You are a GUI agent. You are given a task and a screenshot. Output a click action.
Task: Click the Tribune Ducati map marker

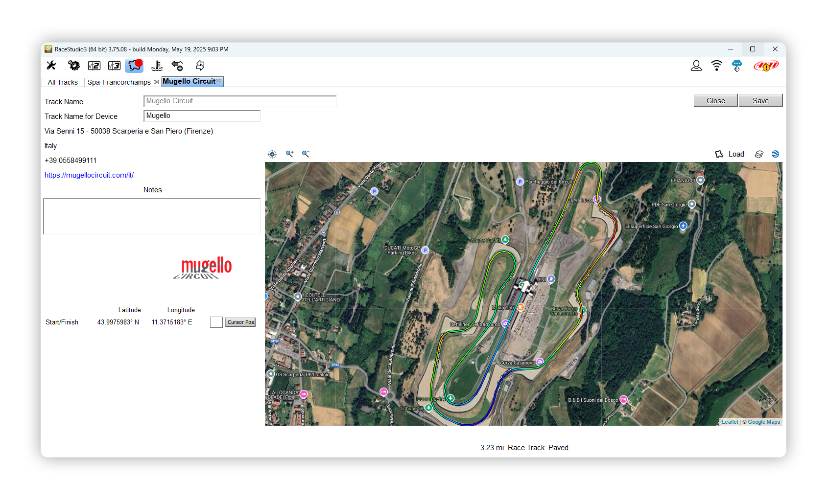pos(505,239)
